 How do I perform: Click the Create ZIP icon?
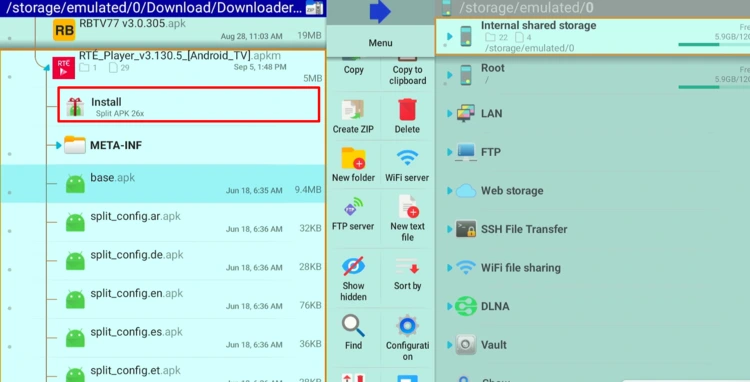point(353,109)
